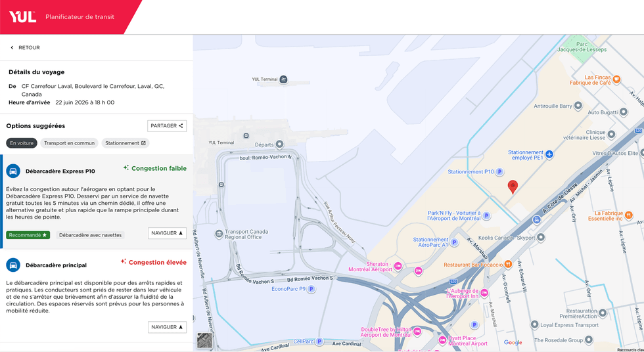The image size is (644, 352).
Task: Click Las Fincas Fabrique de Café icon
Action: pyautogui.click(x=616, y=79)
